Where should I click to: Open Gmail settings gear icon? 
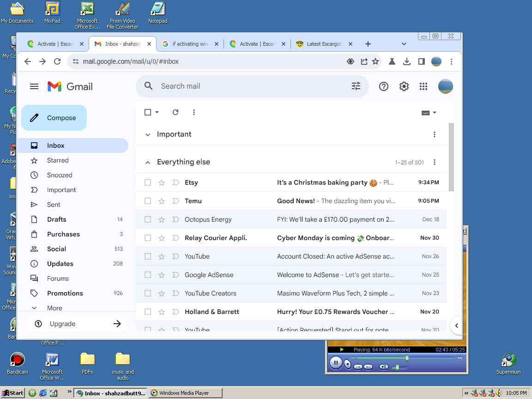click(404, 86)
